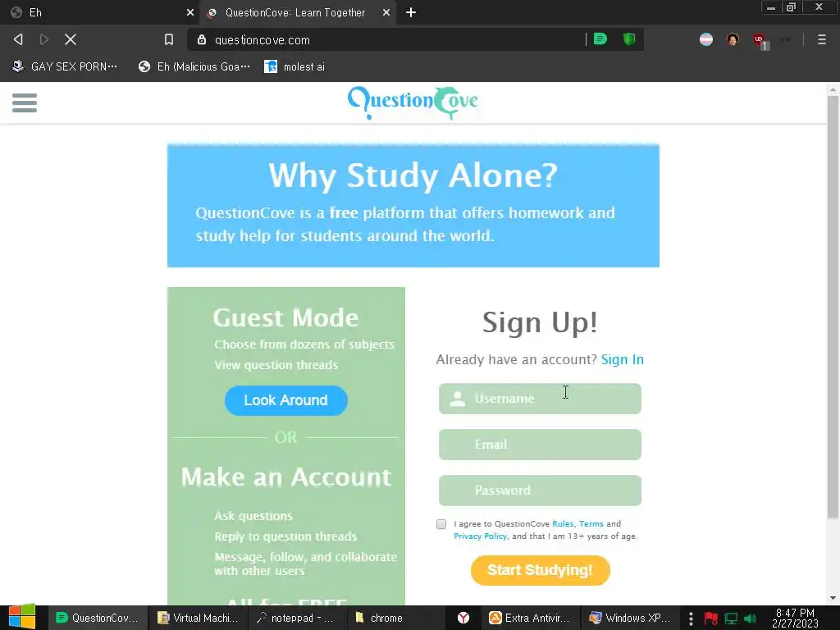840x630 pixels.
Task: Go back in browser history
Action: point(18,39)
